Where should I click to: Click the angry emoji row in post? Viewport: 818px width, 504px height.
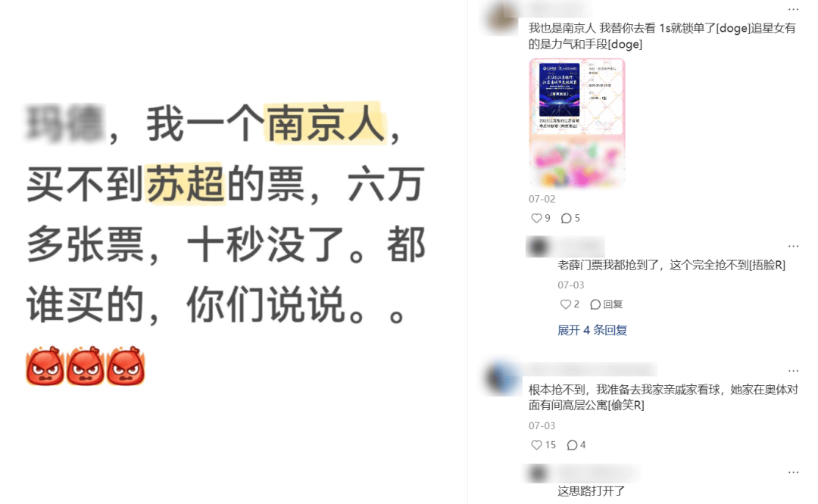(86, 366)
